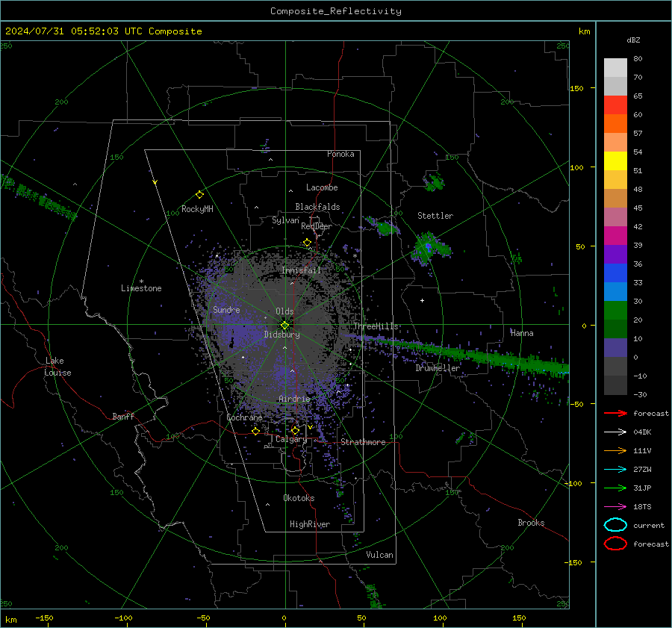
Task: Click the Ponoka city label
Action: coord(340,154)
